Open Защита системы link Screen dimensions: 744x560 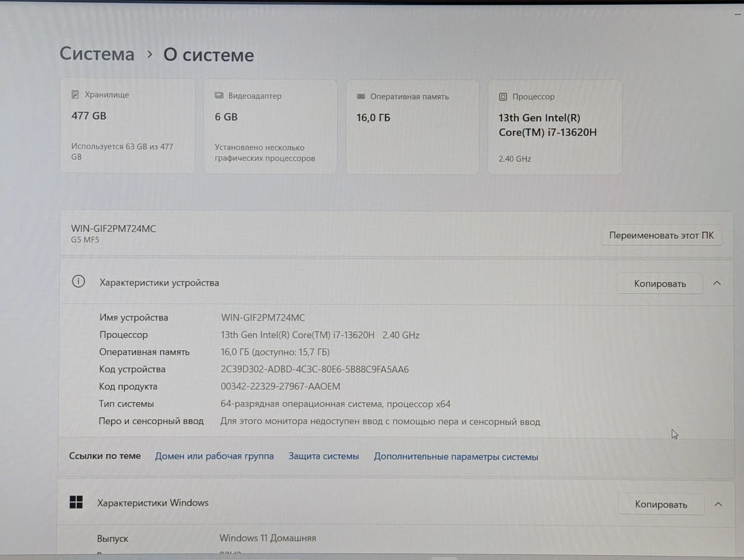[x=324, y=456]
